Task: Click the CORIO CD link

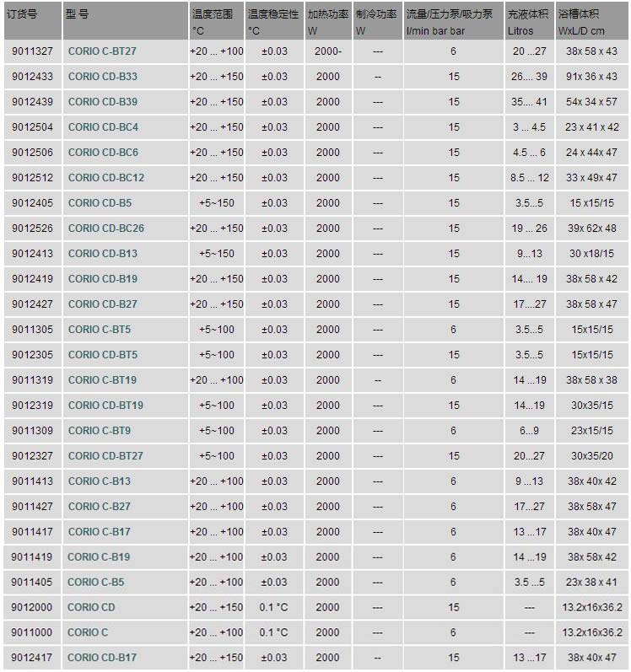Action: [91, 607]
